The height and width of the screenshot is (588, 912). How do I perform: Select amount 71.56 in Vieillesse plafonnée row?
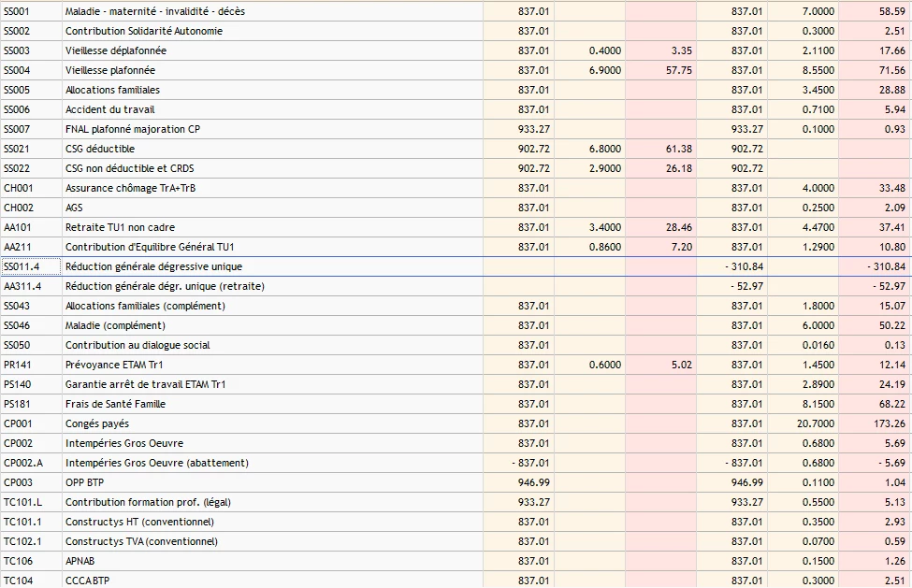point(892,70)
